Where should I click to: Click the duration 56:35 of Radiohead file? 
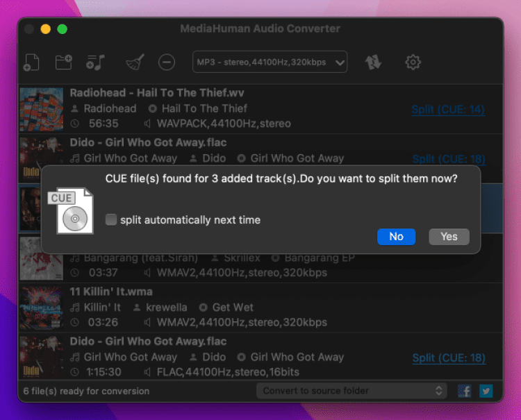coord(104,124)
